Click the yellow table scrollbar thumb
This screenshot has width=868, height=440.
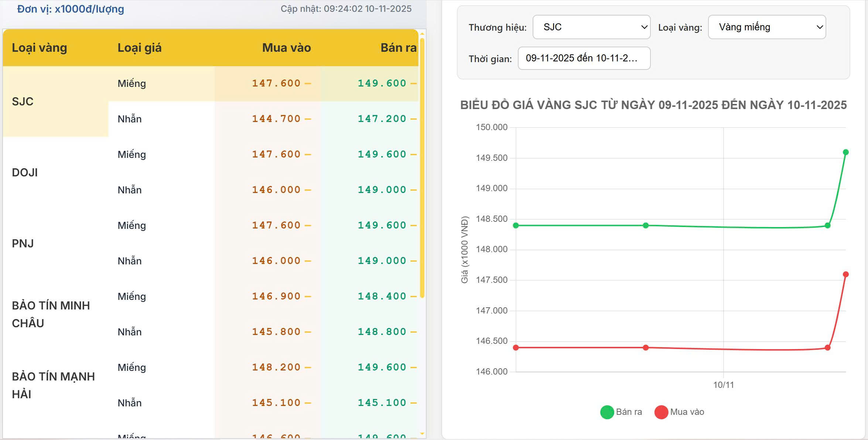click(x=422, y=166)
